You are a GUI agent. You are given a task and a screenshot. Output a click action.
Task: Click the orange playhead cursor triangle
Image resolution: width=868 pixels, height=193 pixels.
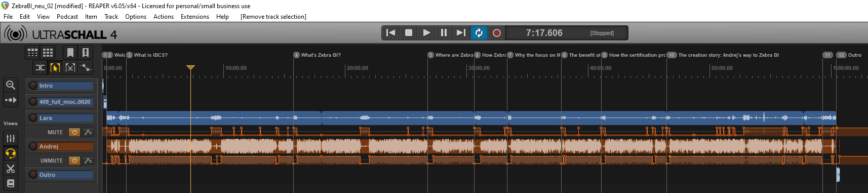(190, 67)
